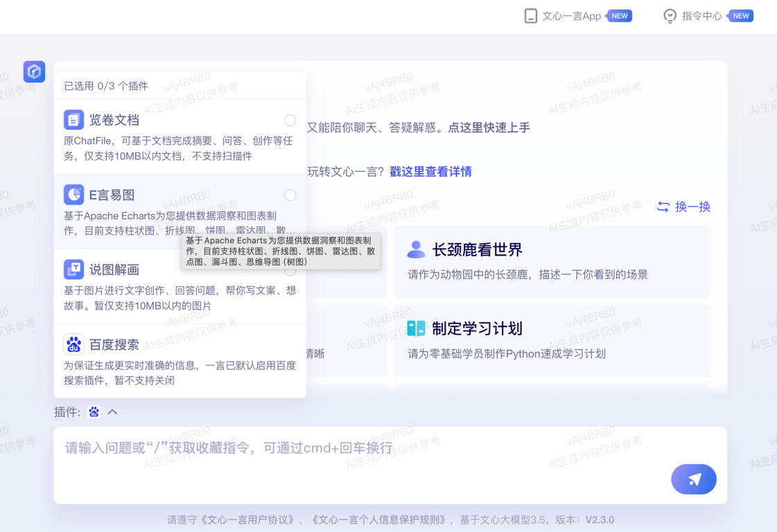Click the 插件: label text
Viewport: 777px width, 532px height.
(x=67, y=411)
